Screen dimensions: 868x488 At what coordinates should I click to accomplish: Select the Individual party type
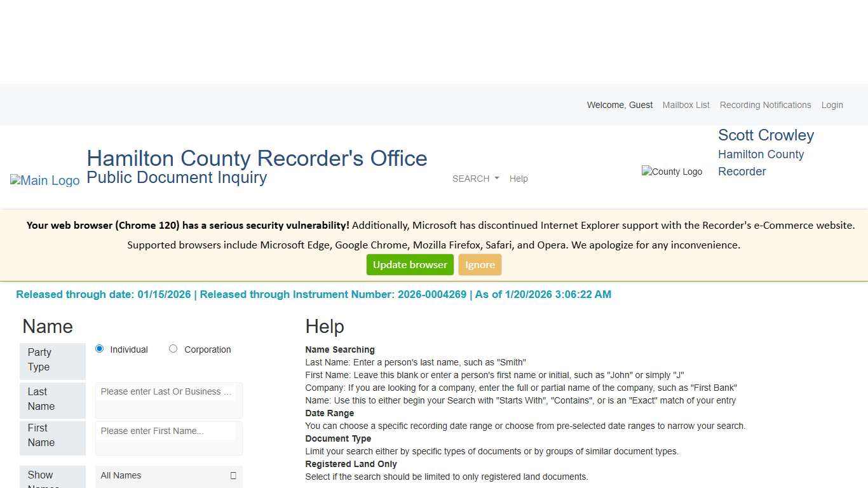[x=99, y=349]
